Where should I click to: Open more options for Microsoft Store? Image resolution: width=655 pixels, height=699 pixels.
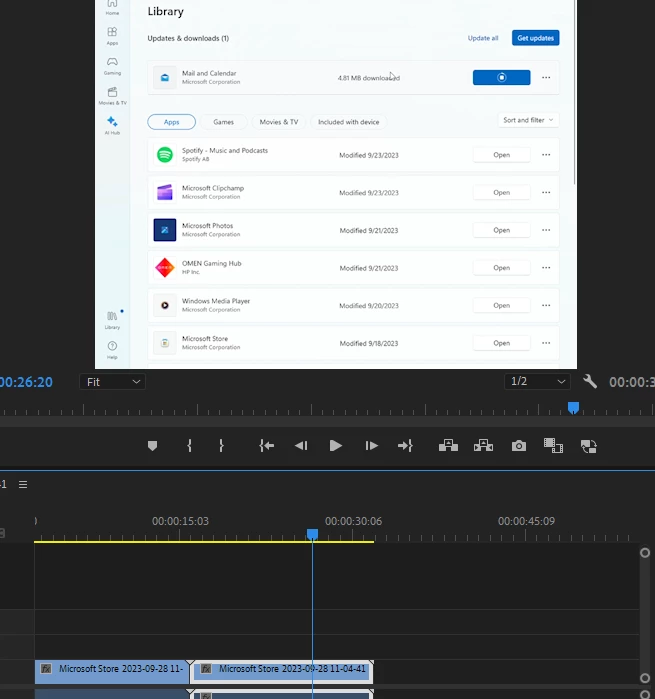coord(546,343)
